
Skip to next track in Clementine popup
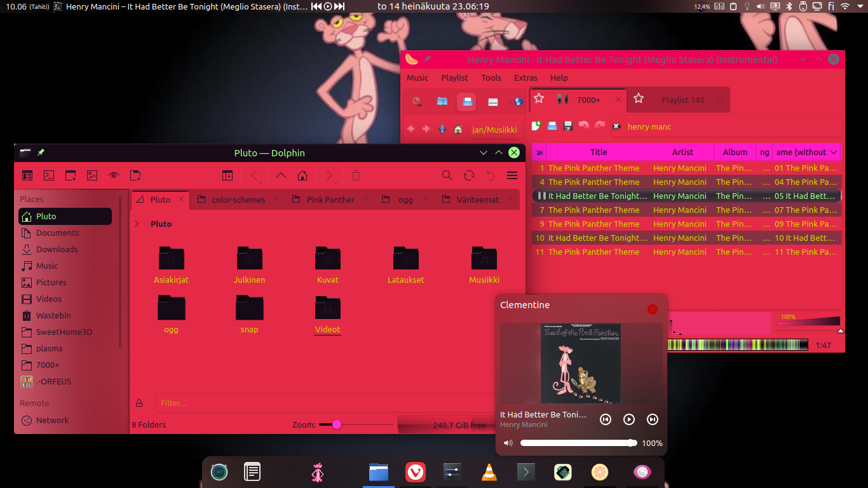(652, 419)
